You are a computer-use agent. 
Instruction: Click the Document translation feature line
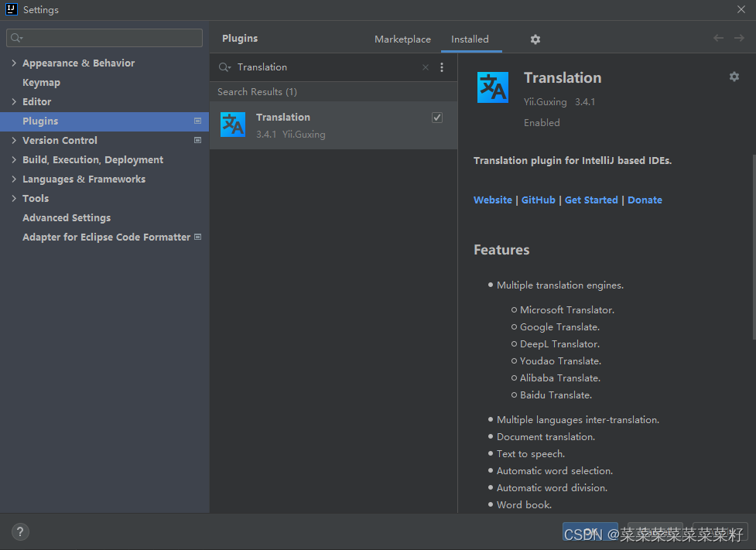(x=546, y=437)
